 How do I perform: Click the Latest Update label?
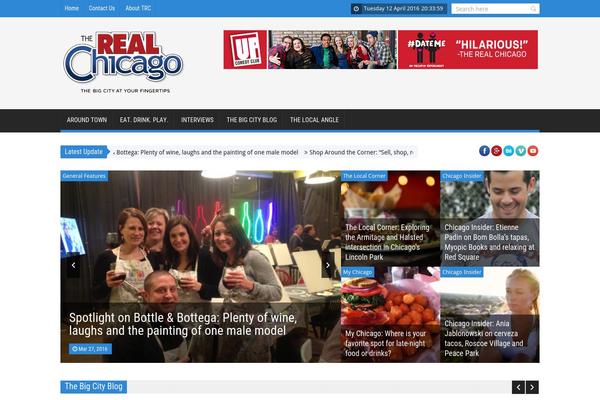(x=84, y=152)
